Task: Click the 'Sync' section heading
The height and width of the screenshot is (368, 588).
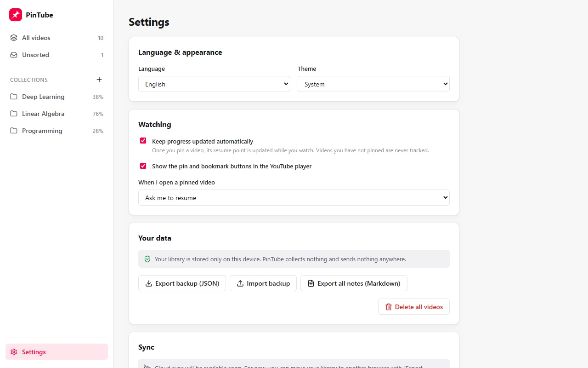Action: (146, 347)
